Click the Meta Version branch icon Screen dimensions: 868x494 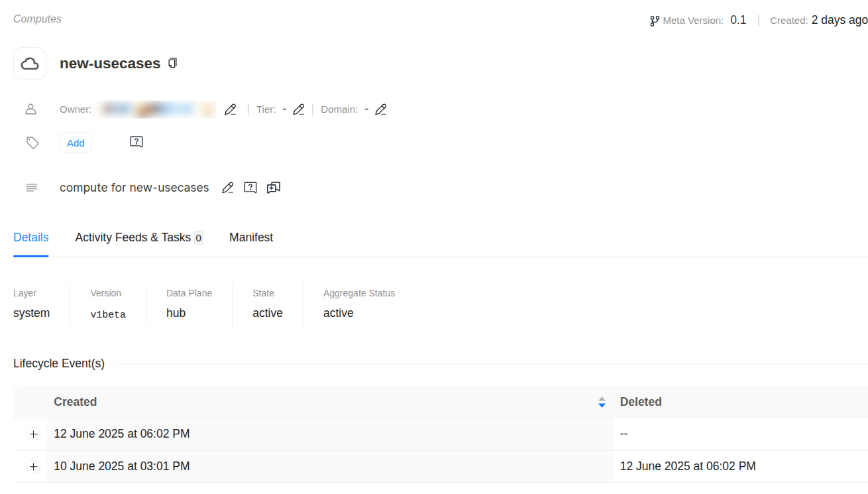[x=655, y=21]
